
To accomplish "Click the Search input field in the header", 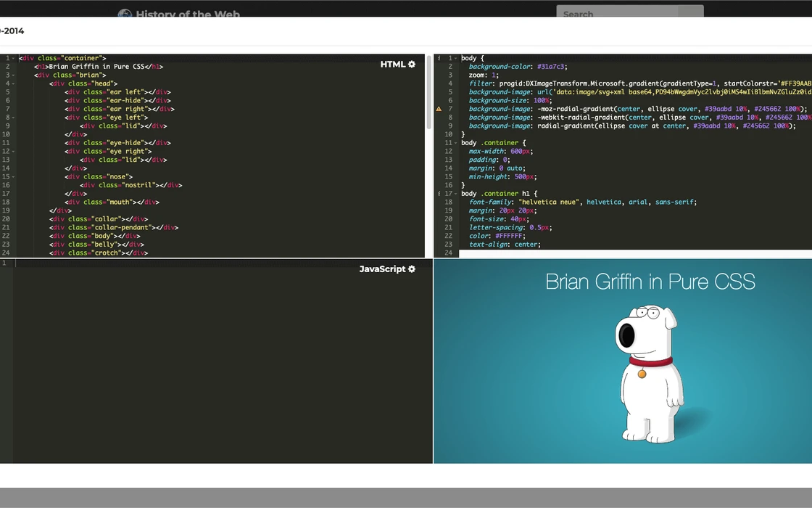I will point(617,12).
